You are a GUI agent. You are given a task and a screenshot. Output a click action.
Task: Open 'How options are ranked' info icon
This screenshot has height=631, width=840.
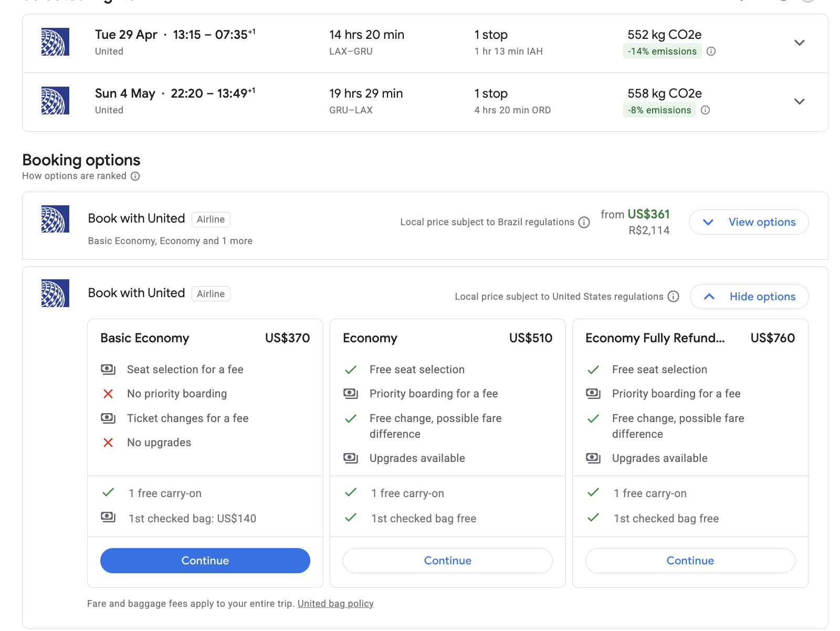[x=135, y=176]
